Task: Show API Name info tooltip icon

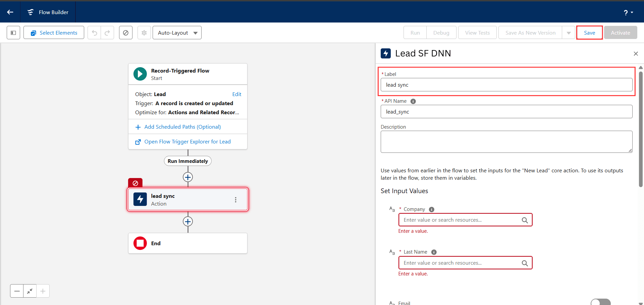Action: pyautogui.click(x=413, y=101)
